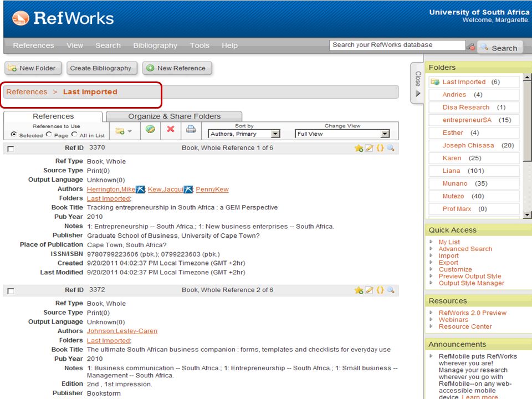Click the PennyKew author link

(212, 190)
